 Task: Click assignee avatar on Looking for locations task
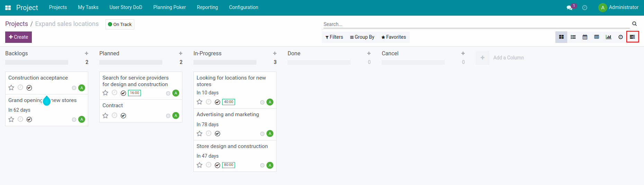pos(270,102)
